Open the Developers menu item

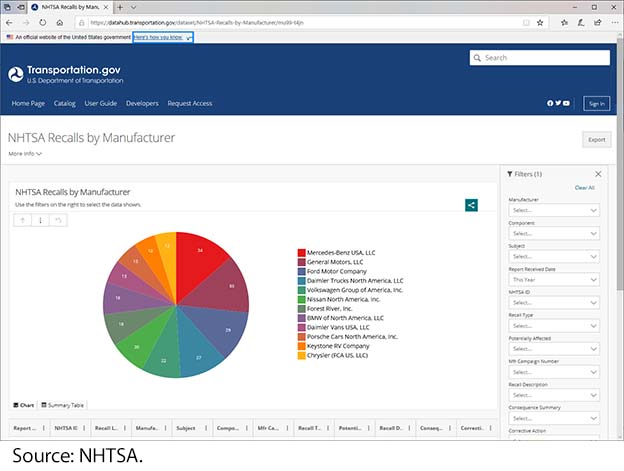point(142,103)
